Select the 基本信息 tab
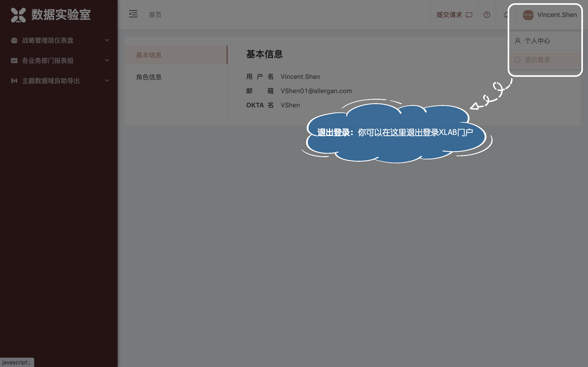This screenshot has height=367, width=588. (149, 55)
